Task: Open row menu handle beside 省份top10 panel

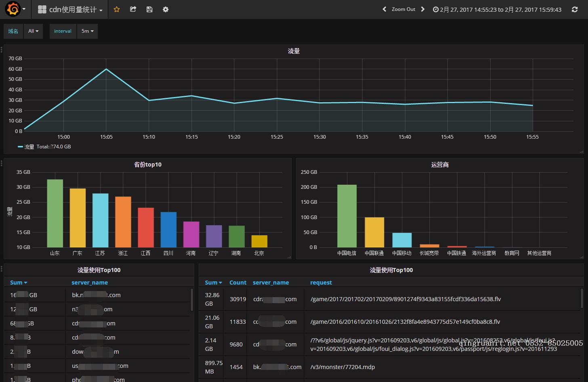Action: tap(2, 163)
